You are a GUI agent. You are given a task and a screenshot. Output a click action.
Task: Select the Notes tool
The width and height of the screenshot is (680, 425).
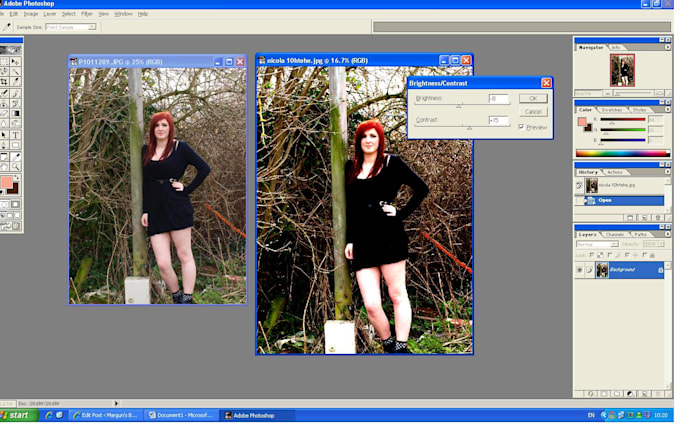tap(4, 157)
